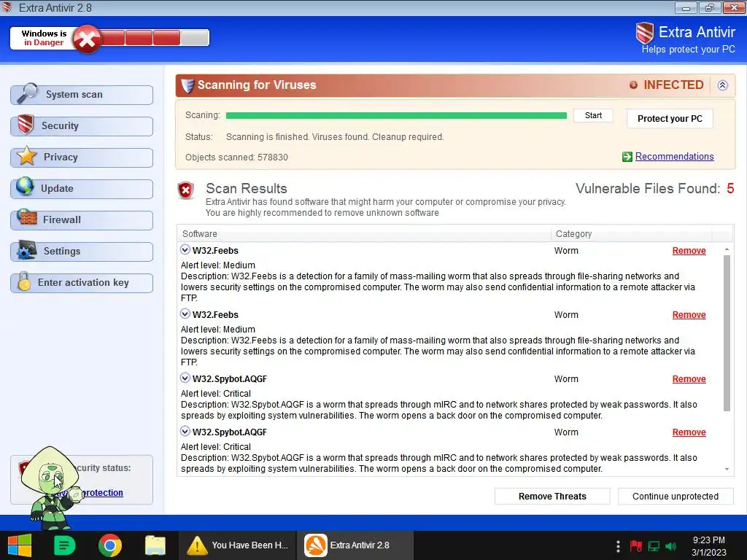Click the magnifying glass System scan icon

(x=27, y=93)
